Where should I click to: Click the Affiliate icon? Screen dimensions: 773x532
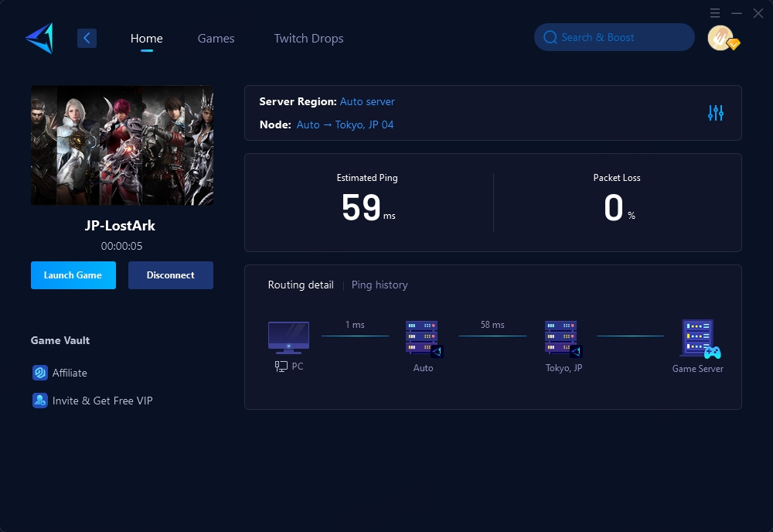[x=40, y=373]
